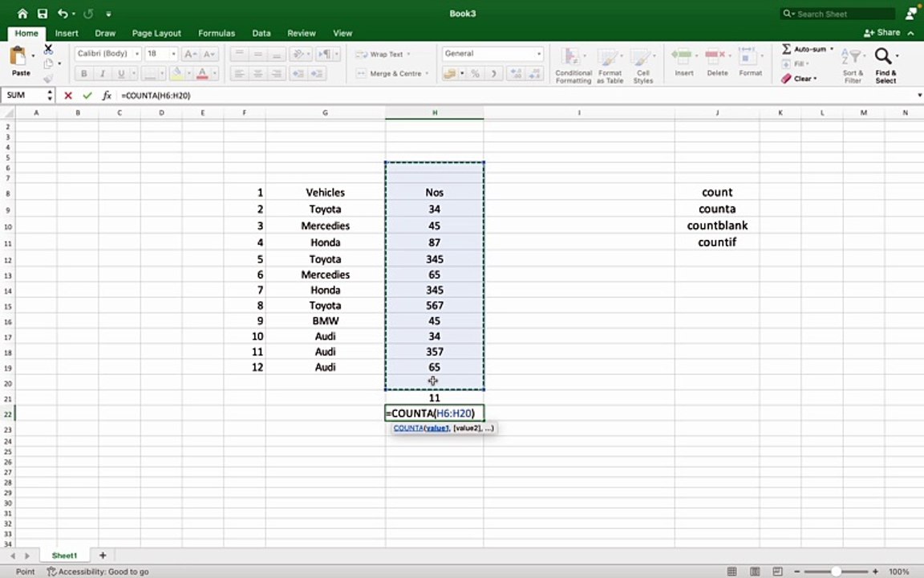This screenshot has width=924, height=578.
Task: Apply the percent style
Action: pos(475,74)
